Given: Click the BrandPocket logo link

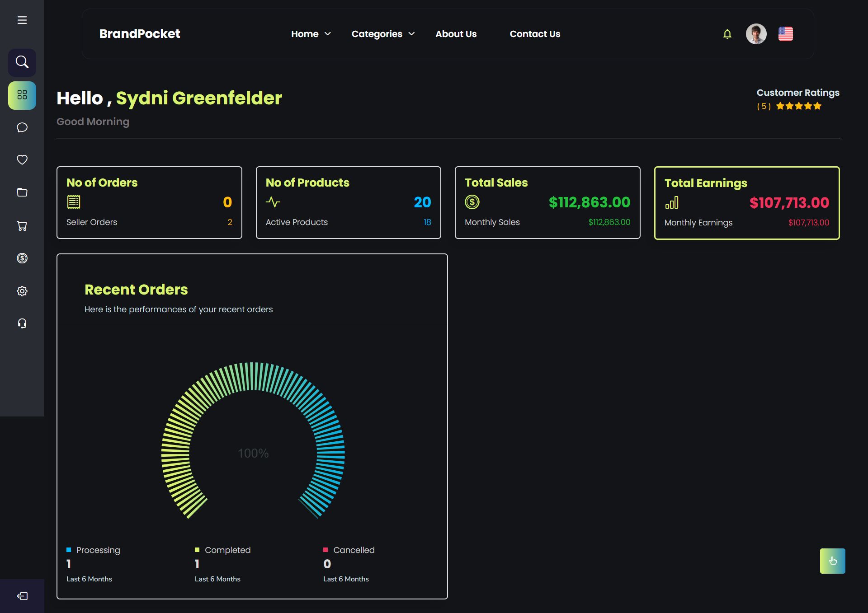Looking at the screenshot, I should 140,34.
